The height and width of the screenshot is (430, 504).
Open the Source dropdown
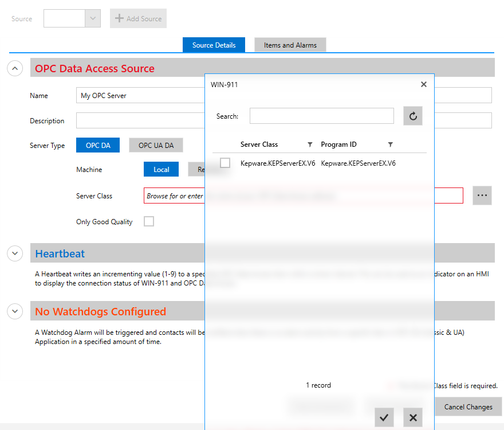pyautogui.click(x=93, y=18)
